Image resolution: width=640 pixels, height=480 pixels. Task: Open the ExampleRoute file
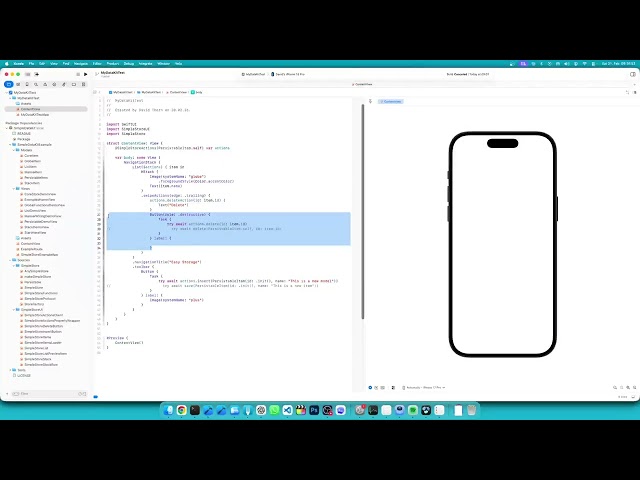31,249
